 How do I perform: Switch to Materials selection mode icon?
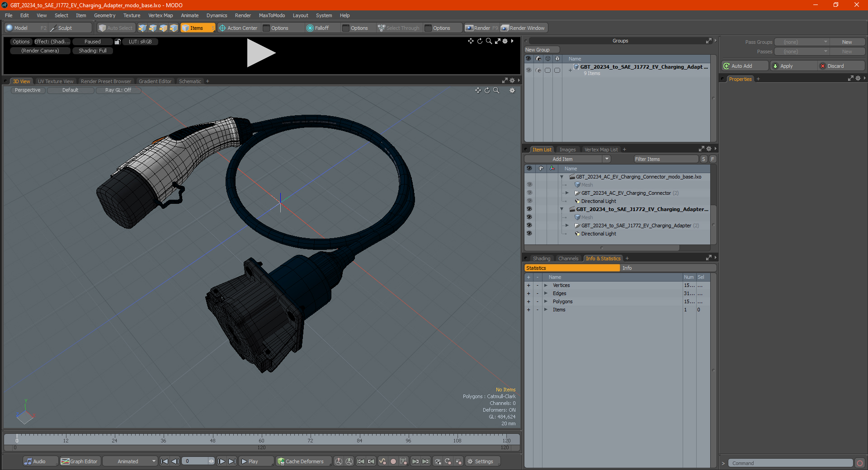point(174,28)
